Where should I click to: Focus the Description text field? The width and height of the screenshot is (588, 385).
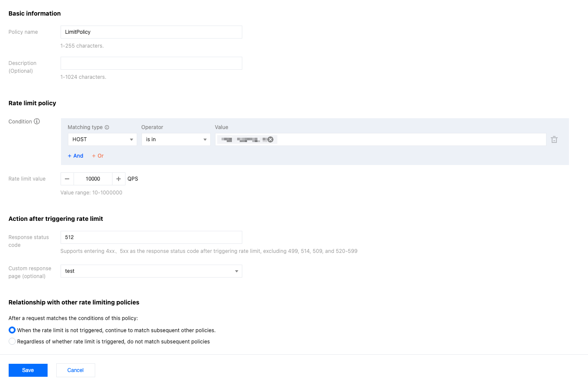[151, 63]
